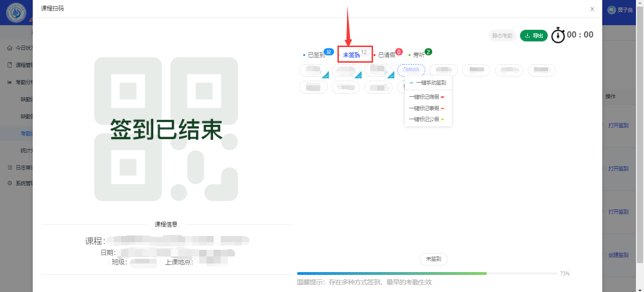
Task: Click the 未签到 pill button above the progress bar
Action: [433, 259]
